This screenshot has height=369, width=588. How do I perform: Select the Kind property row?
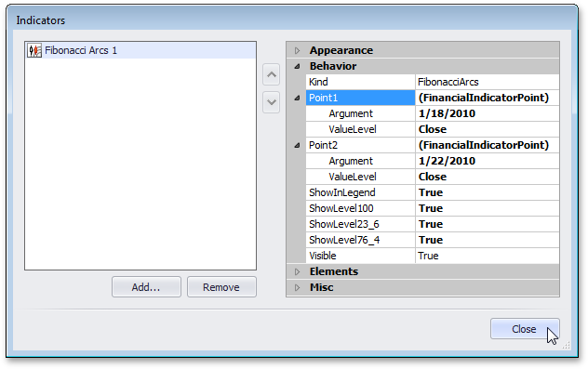pos(433,82)
